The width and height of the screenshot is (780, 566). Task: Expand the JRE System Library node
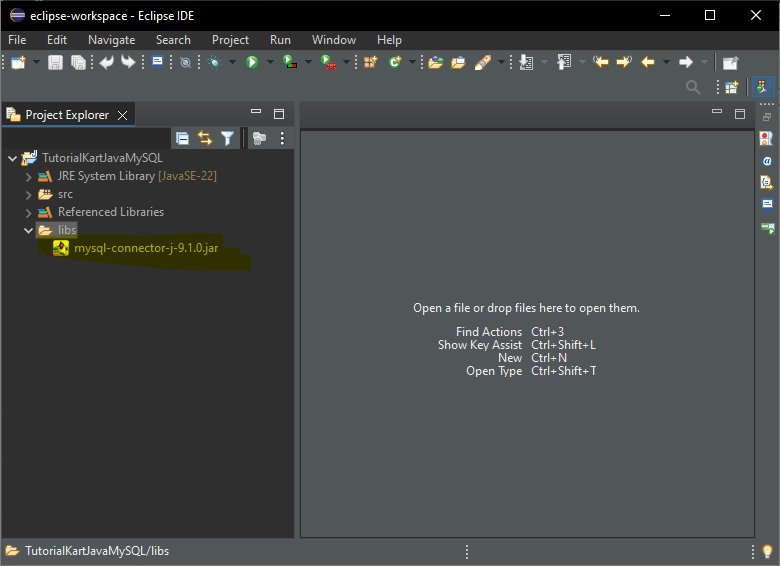28,177
